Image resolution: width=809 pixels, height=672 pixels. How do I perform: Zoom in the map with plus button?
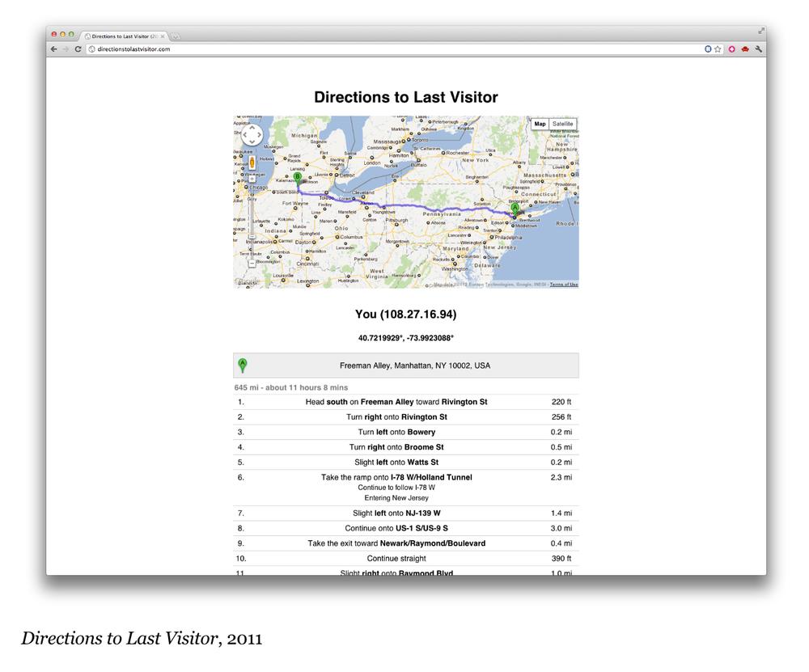click(252, 180)
